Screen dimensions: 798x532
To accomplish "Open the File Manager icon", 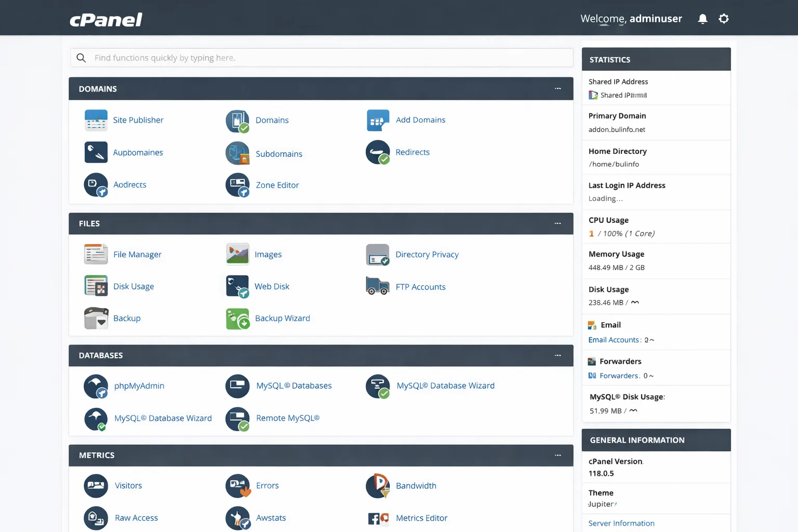I will pyautogui.click(x=96, y=255).
